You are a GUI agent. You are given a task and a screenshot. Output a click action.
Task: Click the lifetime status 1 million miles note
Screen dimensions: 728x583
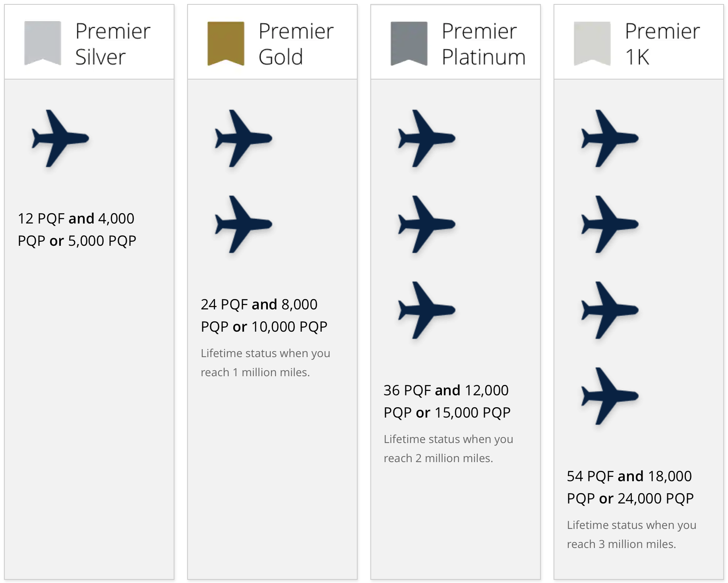pyautogui.click(x=265, y=363)
